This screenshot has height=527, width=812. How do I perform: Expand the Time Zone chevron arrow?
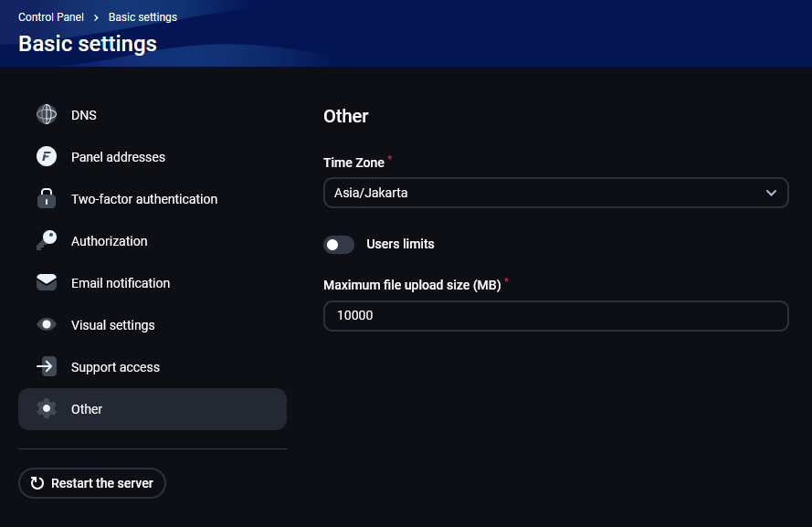(x=771, y=193)
